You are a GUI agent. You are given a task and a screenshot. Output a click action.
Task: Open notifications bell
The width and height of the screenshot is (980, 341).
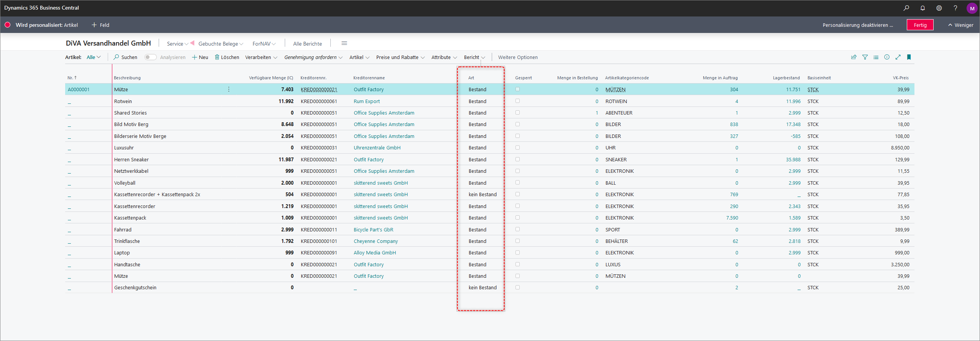(x=923, y=8)
